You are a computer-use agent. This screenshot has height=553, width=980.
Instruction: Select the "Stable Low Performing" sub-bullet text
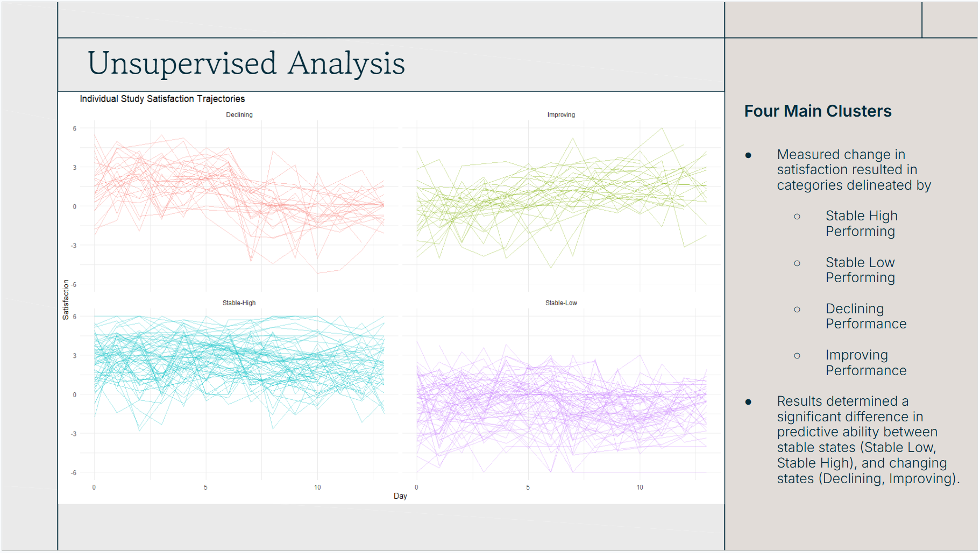[x=860, y=270]
